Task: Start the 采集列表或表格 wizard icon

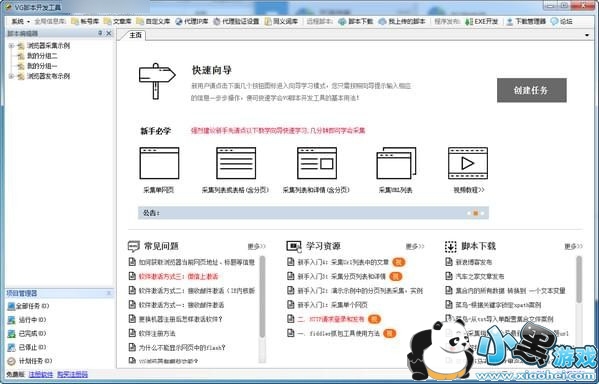Action: click(236, 163)
